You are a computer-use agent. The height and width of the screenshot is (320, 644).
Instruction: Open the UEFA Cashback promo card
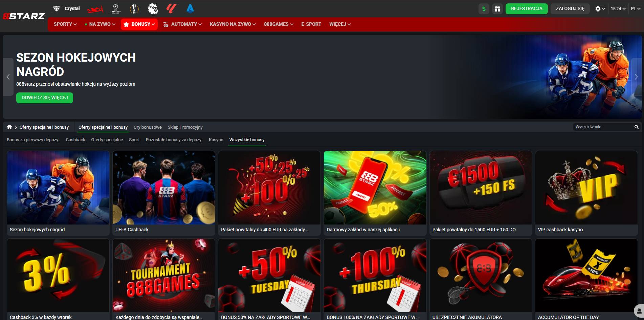[x=164, y=193]
